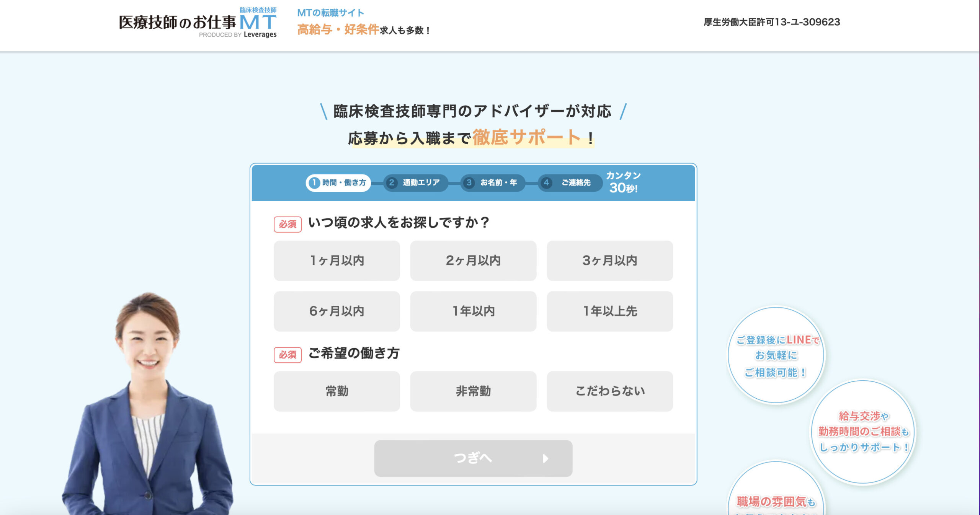Click the 医療技師のお仕事 MT logo
The image size is (980, 515).
(198, 23)
